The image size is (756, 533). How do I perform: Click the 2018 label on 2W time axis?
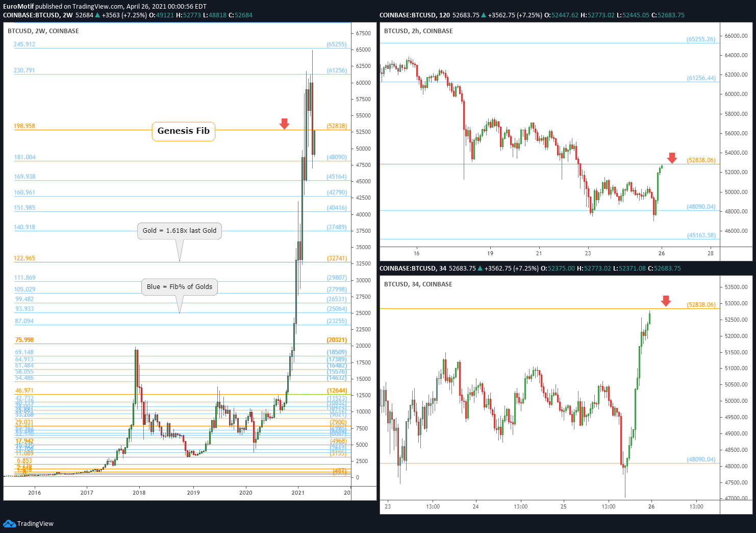pyautogui.click(x=139, y=493)
